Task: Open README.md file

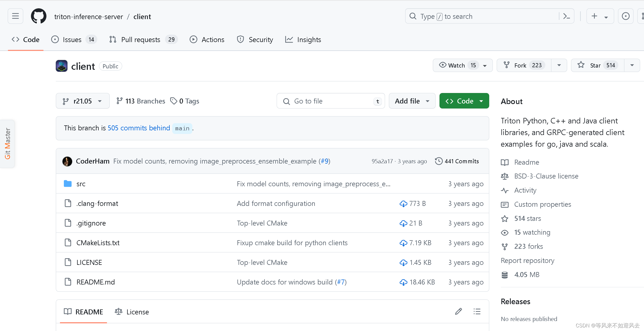Action: tap(96, 282)
